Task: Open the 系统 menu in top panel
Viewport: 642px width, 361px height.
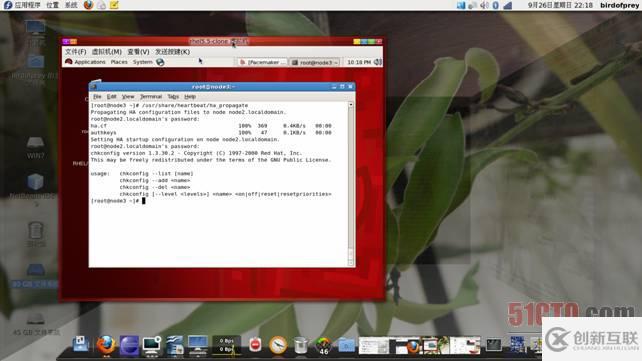Action: pos(71,5)
